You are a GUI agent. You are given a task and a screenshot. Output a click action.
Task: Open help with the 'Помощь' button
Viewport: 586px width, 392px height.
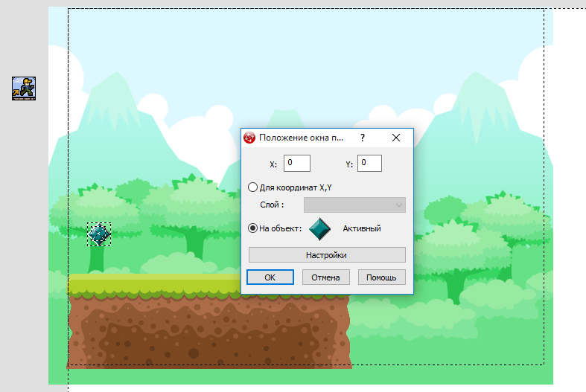(x=382, y=277)
